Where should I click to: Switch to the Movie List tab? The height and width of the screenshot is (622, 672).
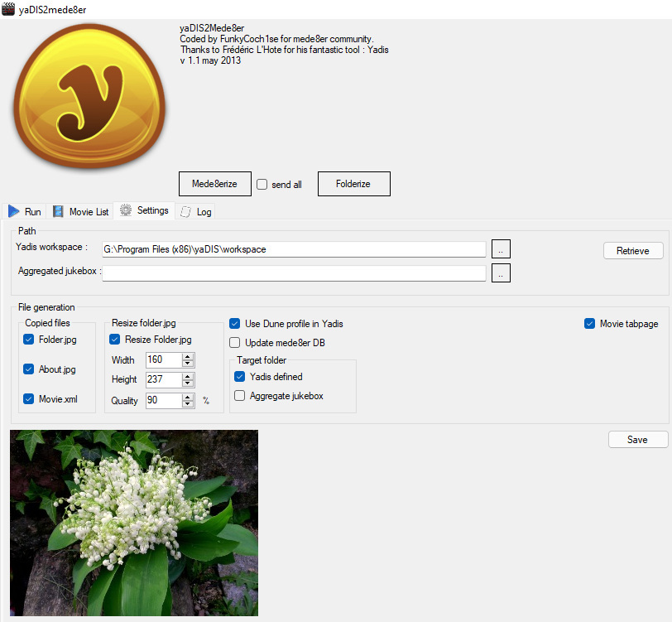tap(80, 211)
